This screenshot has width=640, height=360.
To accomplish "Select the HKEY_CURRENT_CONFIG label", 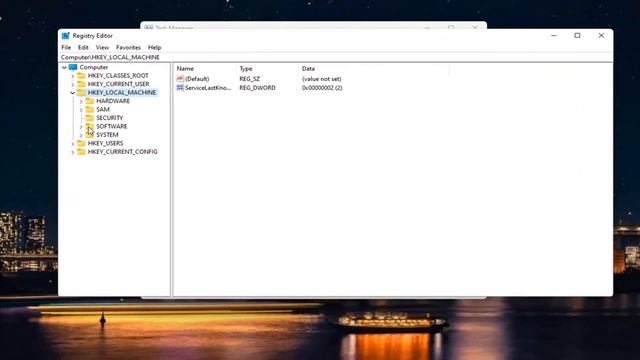I will [122, 152].
